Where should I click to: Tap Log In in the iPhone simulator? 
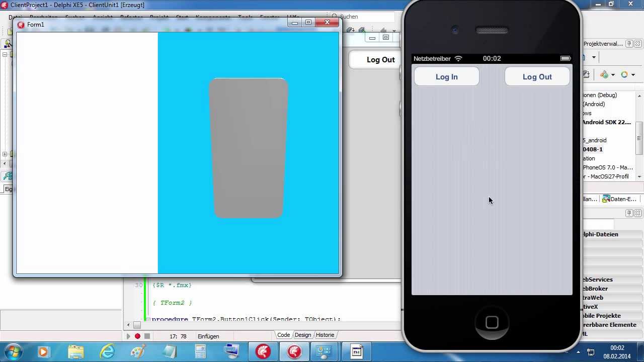(446, 77)
